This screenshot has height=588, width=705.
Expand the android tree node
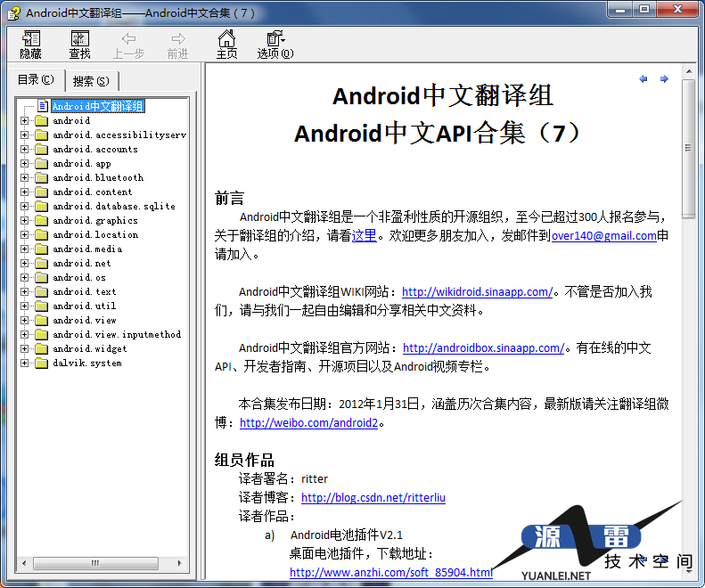click(x=24, y=120)
